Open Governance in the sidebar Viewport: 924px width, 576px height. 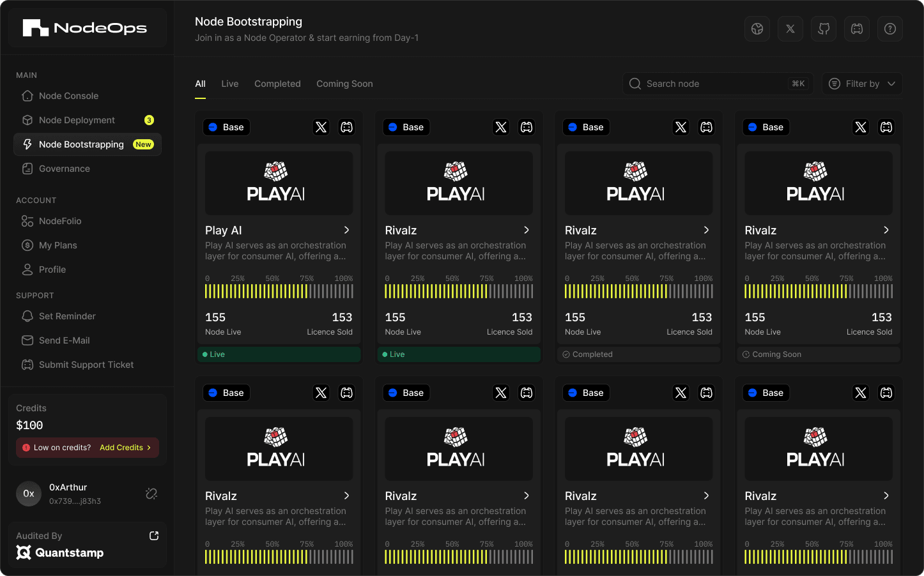pyautogui.click(x=88, y=169)
